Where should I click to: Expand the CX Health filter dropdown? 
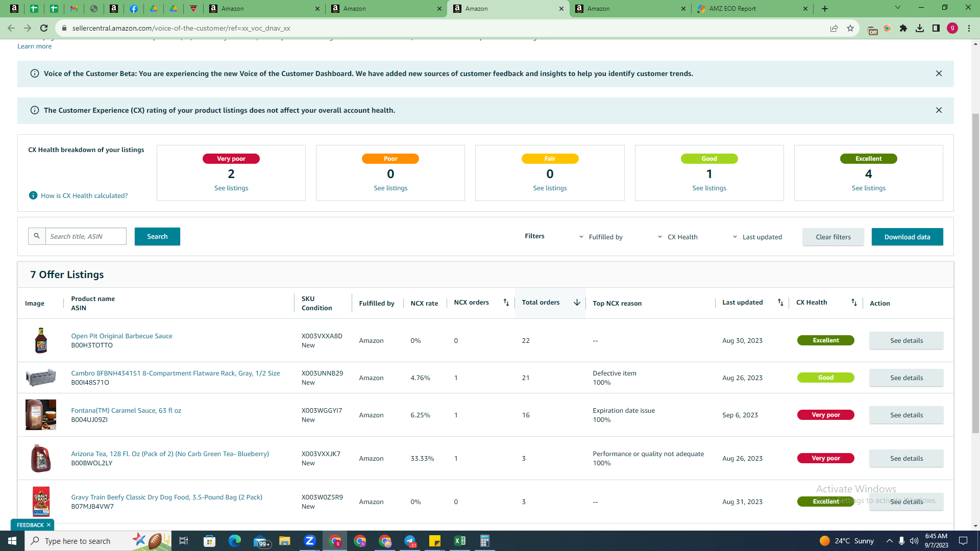tap(677, 237)
